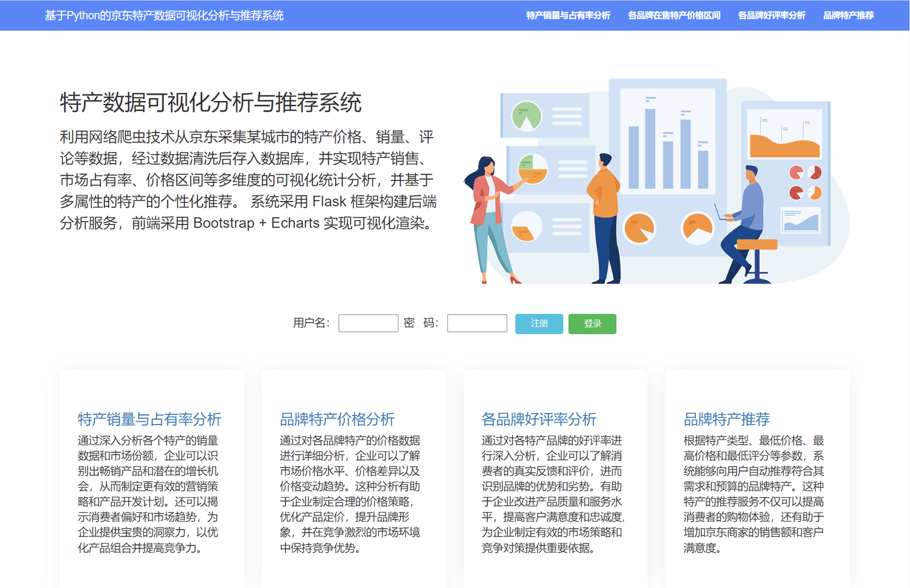This screenshot has width=910, height=588.
Task: Go to 各品牌好评率分析 nav item
Action: pos(772,15)
